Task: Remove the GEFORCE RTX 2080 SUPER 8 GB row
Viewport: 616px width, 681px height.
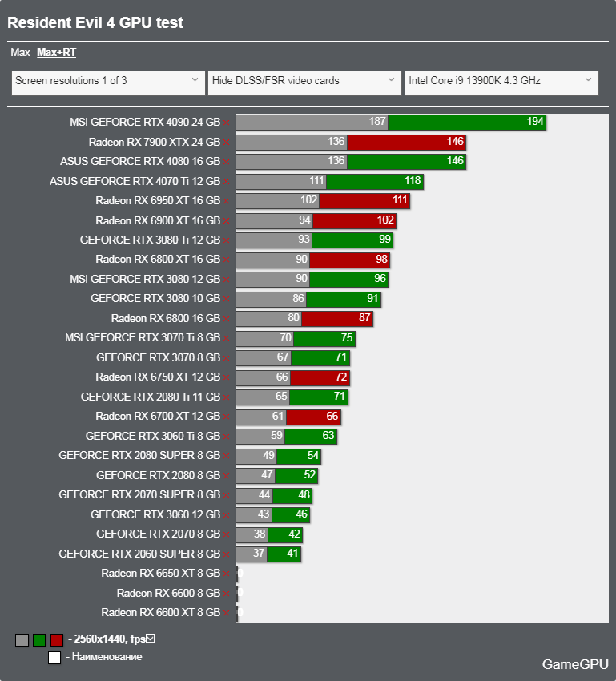Action: (x=227, y=456)
